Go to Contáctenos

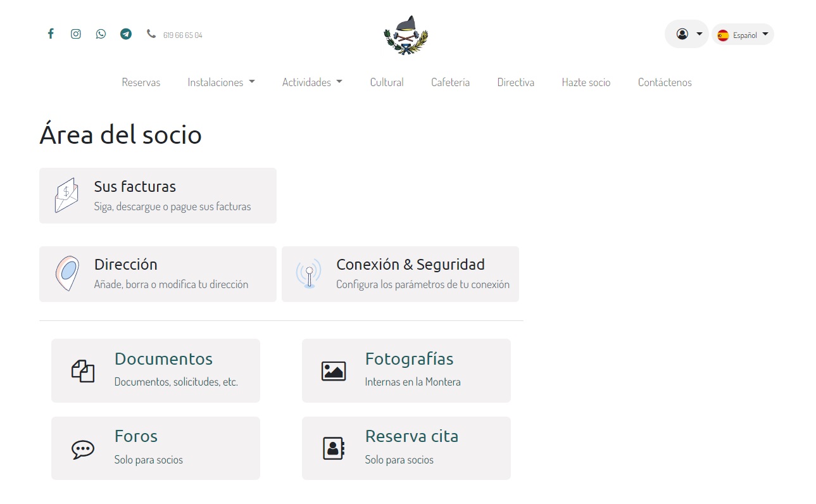[x=665, y=82]
